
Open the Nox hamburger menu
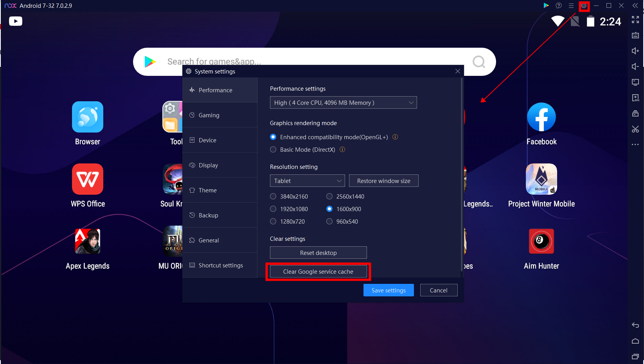tap(571, 5)
